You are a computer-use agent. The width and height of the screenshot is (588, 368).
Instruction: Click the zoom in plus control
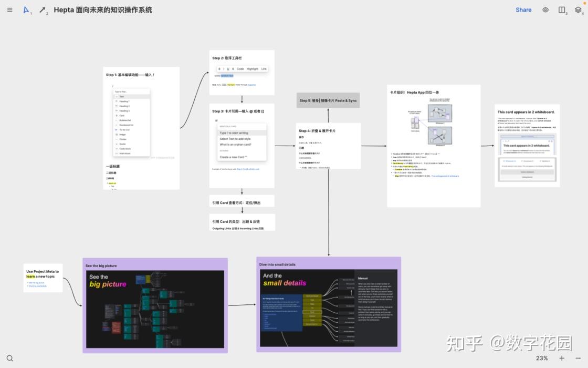click(x=561, y=358)
